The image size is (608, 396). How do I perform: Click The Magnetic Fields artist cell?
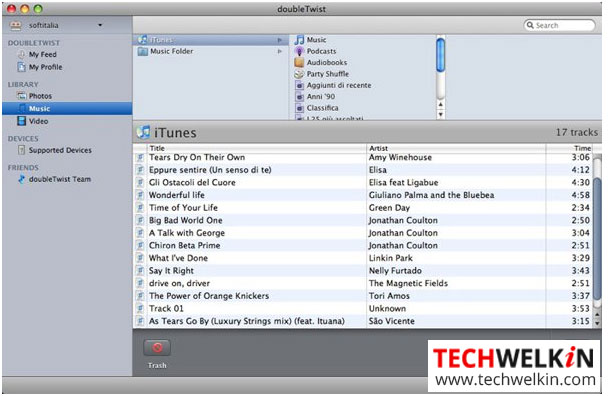pos(456,283)
